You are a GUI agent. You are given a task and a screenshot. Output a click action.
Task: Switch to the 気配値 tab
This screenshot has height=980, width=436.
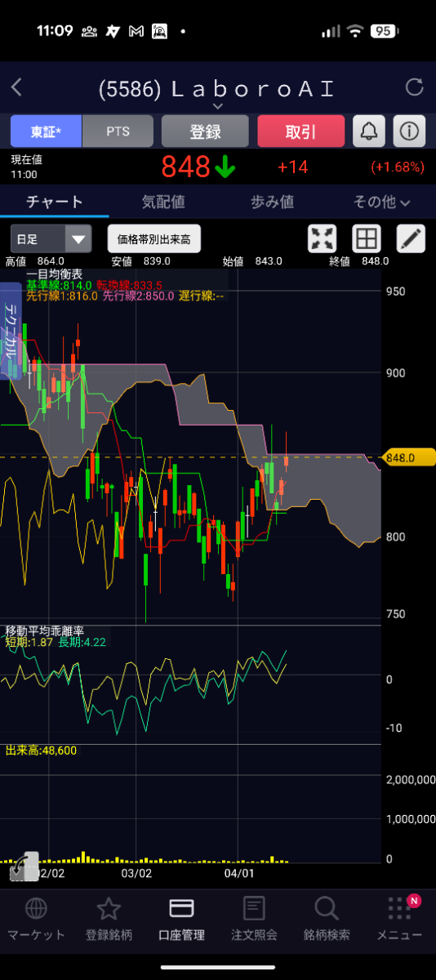coord(163,201)
